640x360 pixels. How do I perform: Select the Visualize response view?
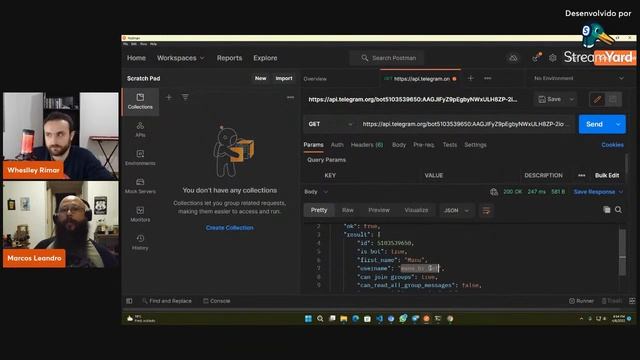point(416,210)
